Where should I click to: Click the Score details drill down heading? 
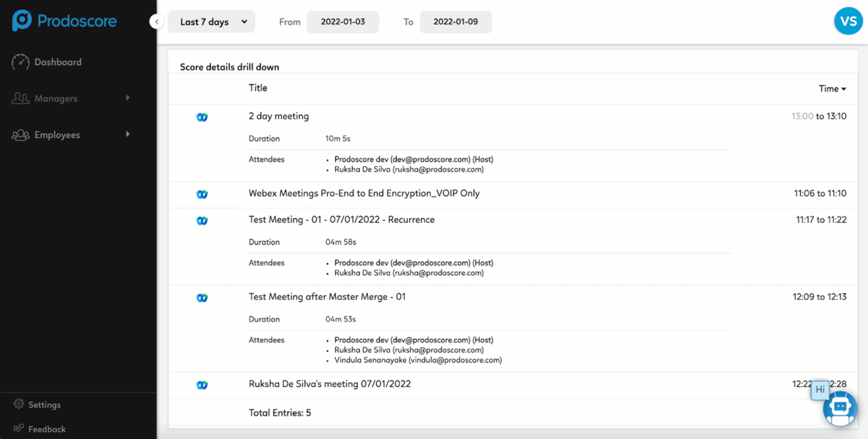click(x=229, y=67)
